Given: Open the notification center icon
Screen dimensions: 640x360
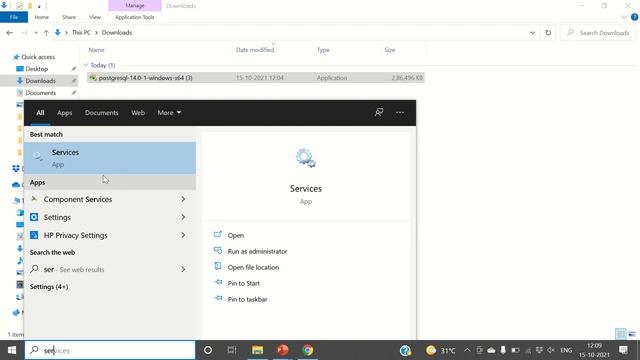Looking at the screenshot, I should point(623,350).
